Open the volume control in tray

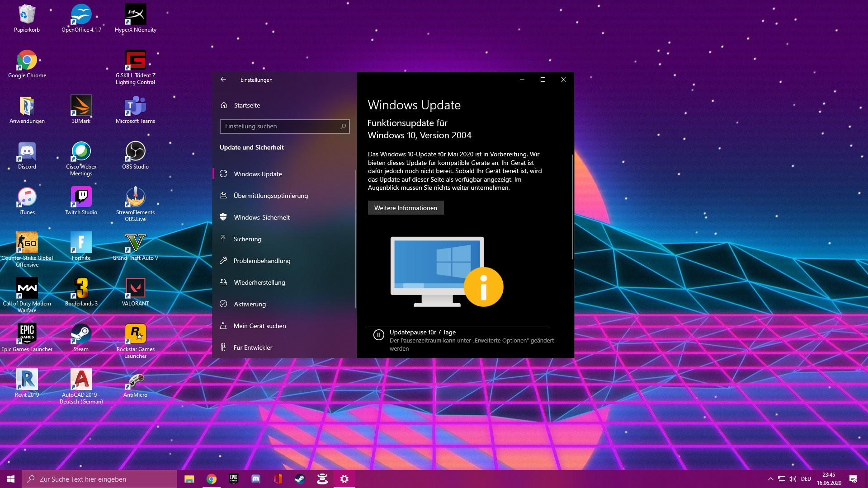click(793, 479)
